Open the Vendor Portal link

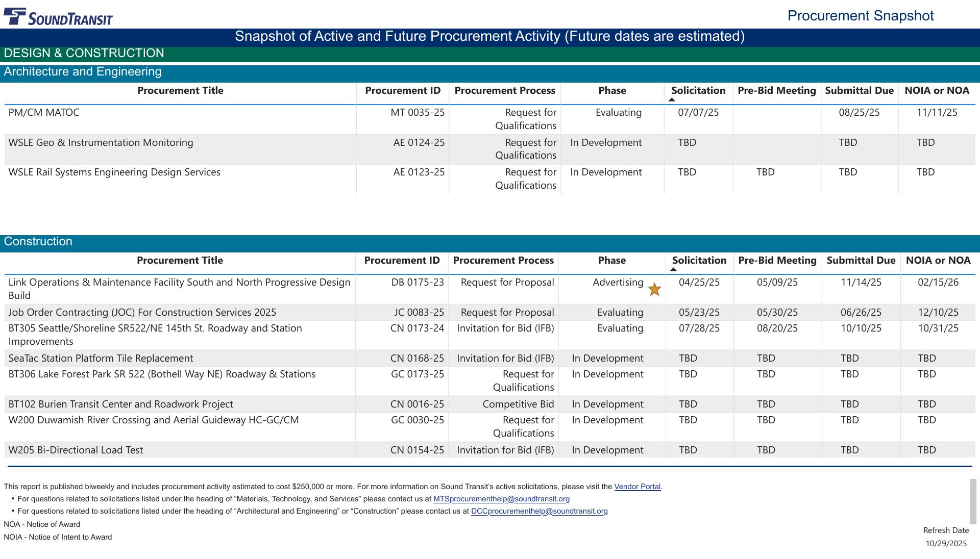click(x=637, y=487)
